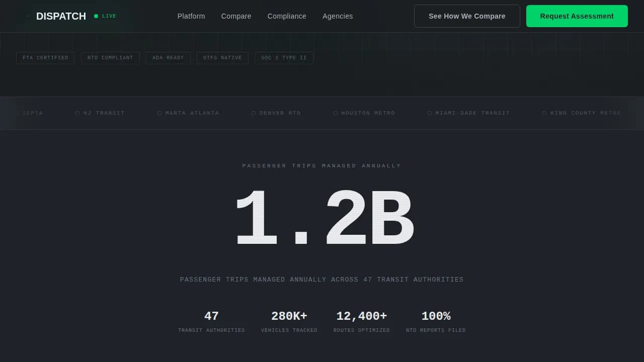Screen dimensions: 644x362
Task: Click the 280K+ vehicles tracked stat
Action: click(x=289, y=322)
